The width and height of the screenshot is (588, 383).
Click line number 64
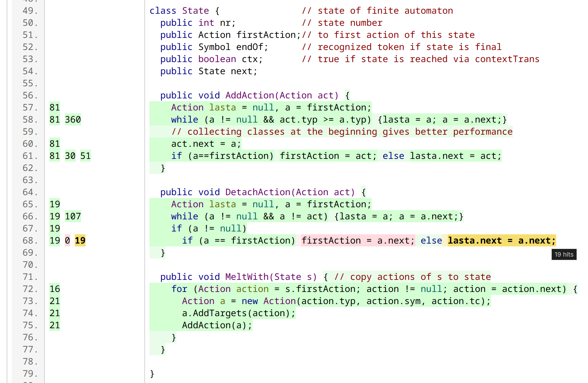coord(30,192)
